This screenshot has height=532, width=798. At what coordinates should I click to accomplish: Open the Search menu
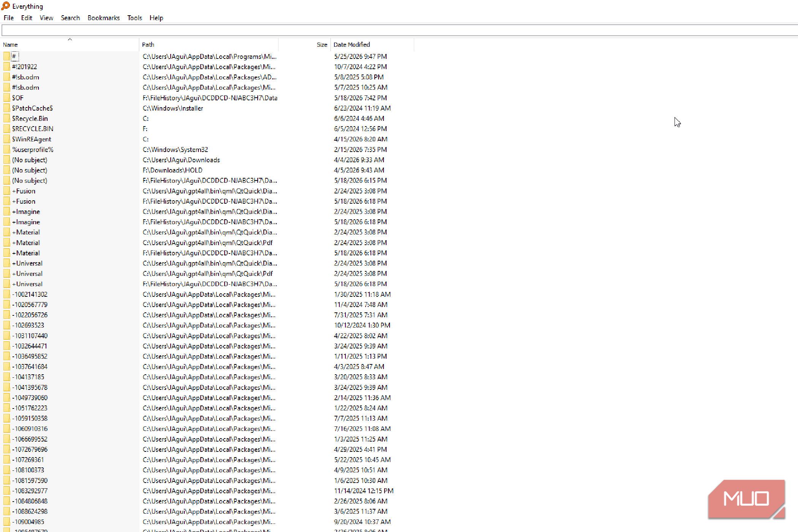click(70, 18)
